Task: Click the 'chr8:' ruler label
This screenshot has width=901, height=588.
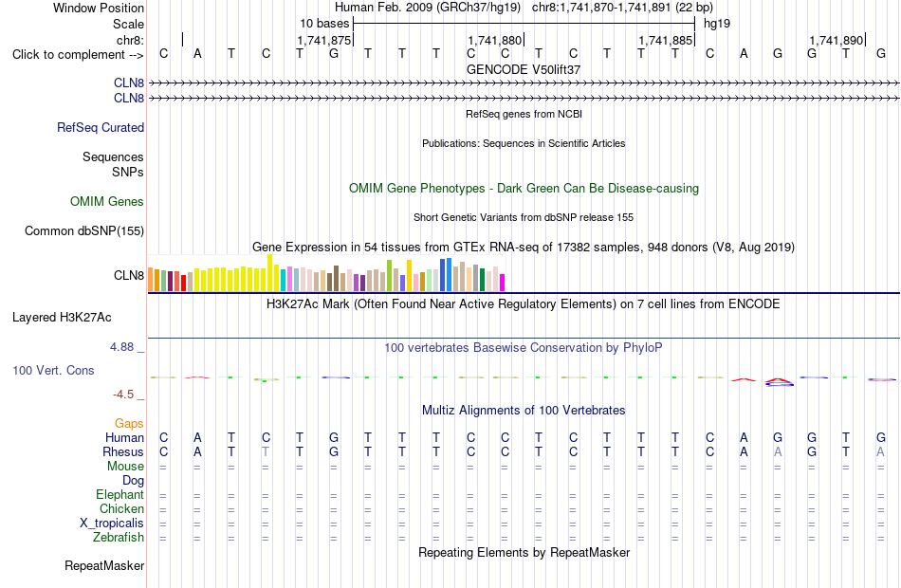Action: click(130, 40)
